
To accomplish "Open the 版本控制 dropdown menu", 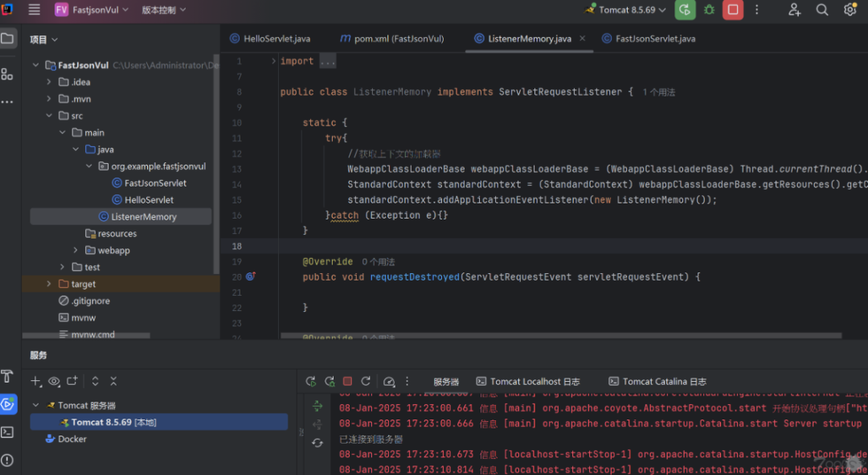I will (164, 10).
